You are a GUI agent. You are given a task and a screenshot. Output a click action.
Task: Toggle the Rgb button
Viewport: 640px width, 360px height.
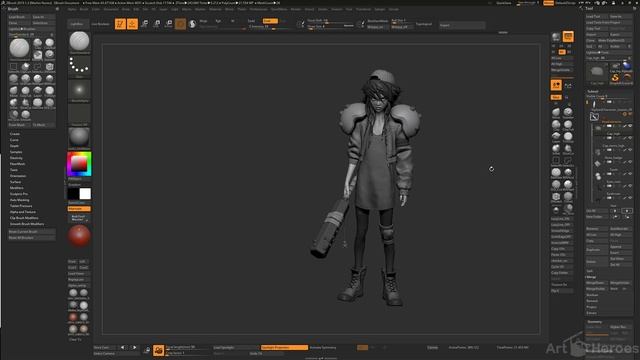pos(218,21)
